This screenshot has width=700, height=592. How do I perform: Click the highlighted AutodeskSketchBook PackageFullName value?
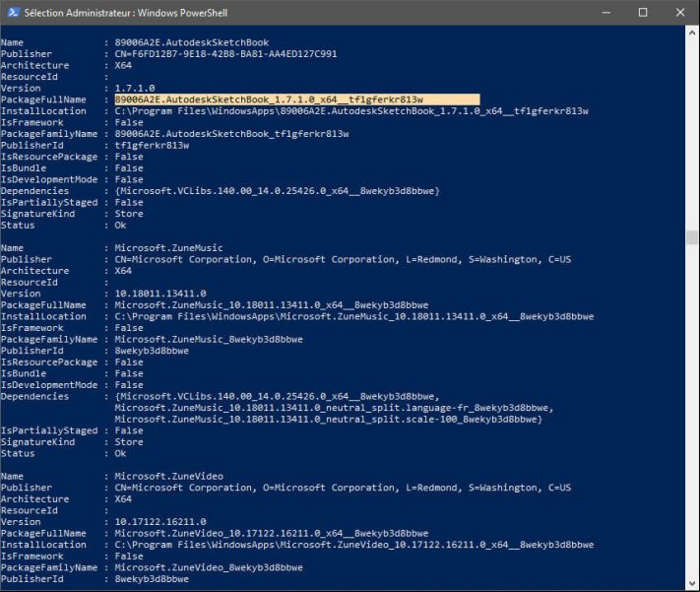tap(297, 99)
